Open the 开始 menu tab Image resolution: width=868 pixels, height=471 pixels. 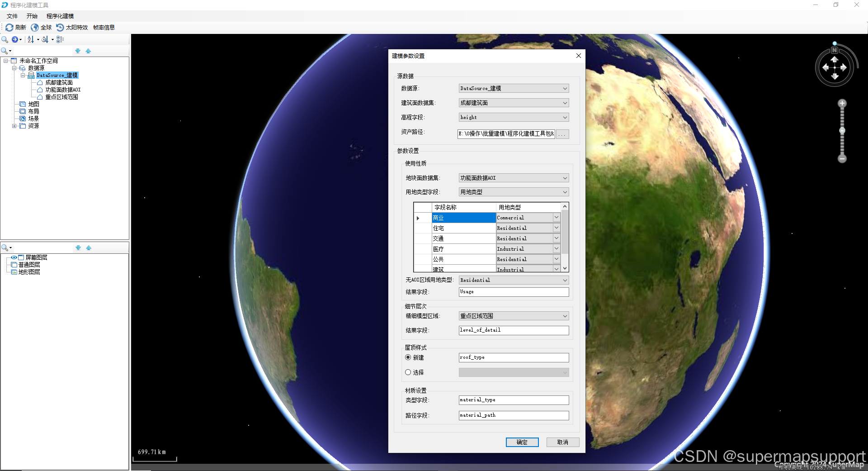pos(32,16)
